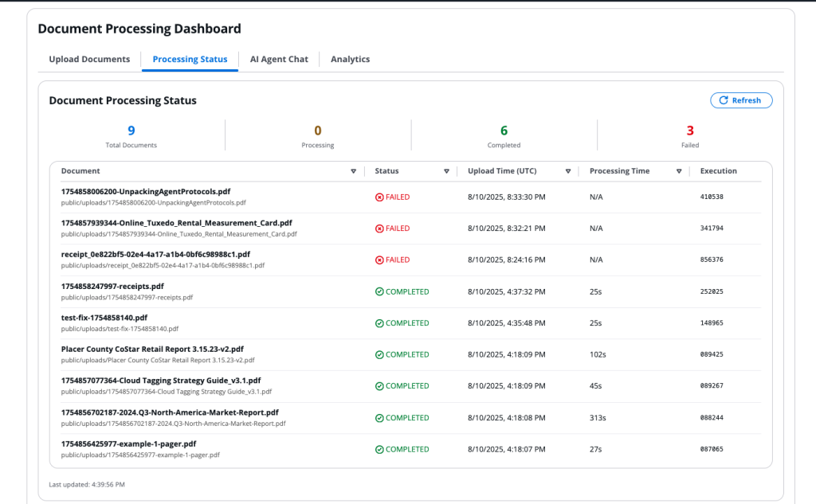Select 1754858006200-UnpackingAgentProtocols.pdf file name
816x504 pixels.
[x=146, y=191]
